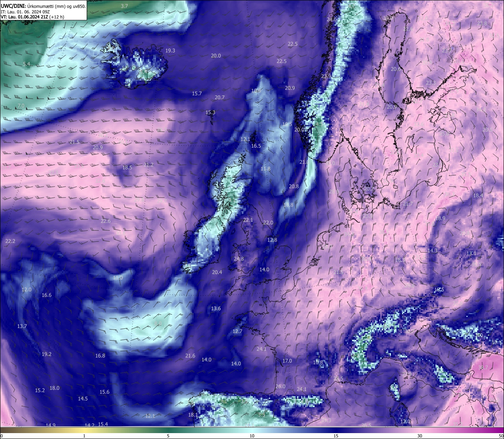Image resolution: width=504 pixels, height=439 pixels.
Task: Click the map value "15.7"
Action: click(197, 93)
